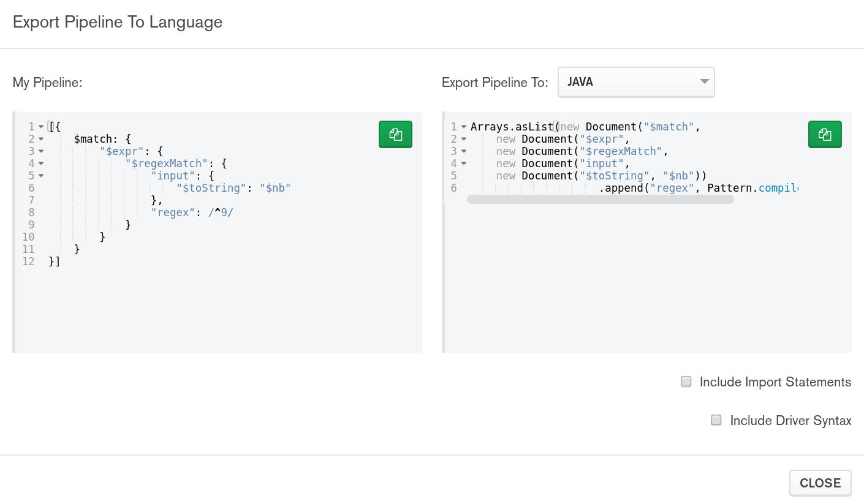
Task: Collapse line 1 of the Java output
Action: [463, 126]
